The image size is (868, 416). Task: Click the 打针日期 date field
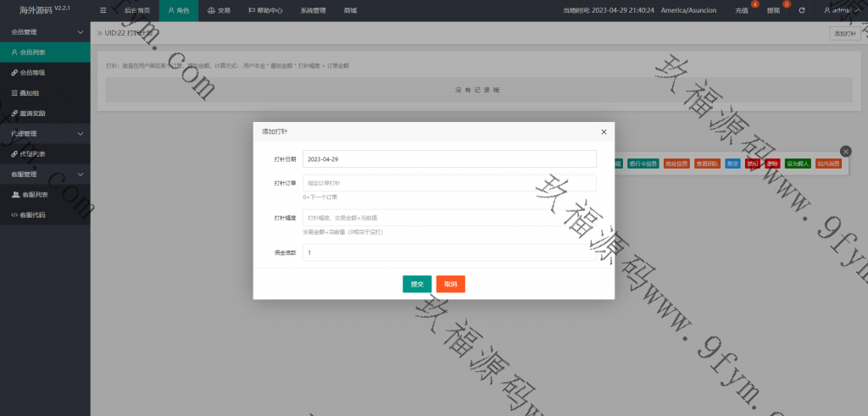(x=449, y=159)
